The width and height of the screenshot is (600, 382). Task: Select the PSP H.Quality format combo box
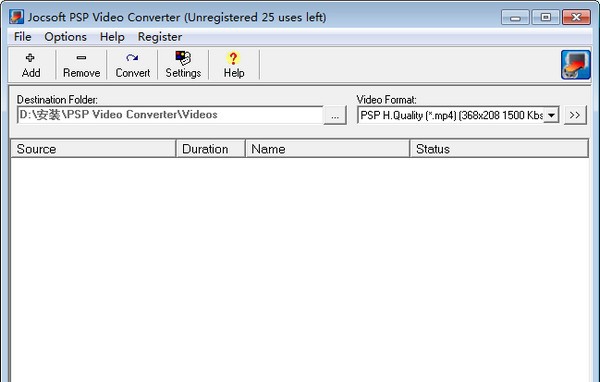(458, 115)
